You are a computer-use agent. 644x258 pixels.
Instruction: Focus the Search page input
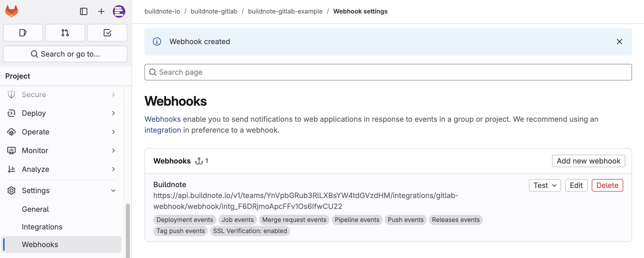tap(388, 72)
